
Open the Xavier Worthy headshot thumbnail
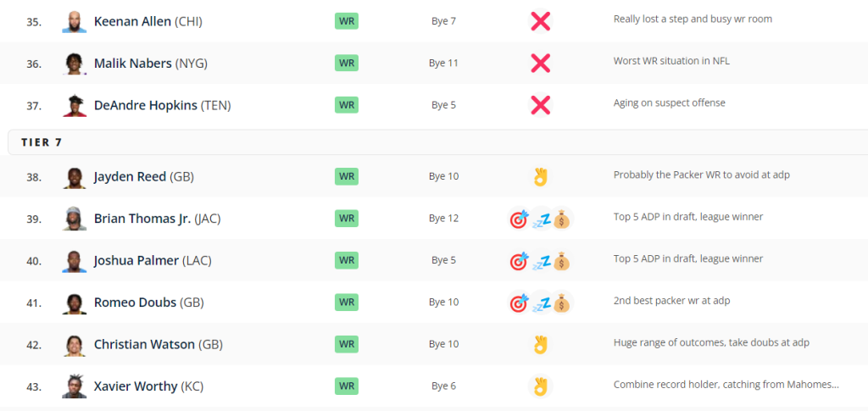point(75,386)
